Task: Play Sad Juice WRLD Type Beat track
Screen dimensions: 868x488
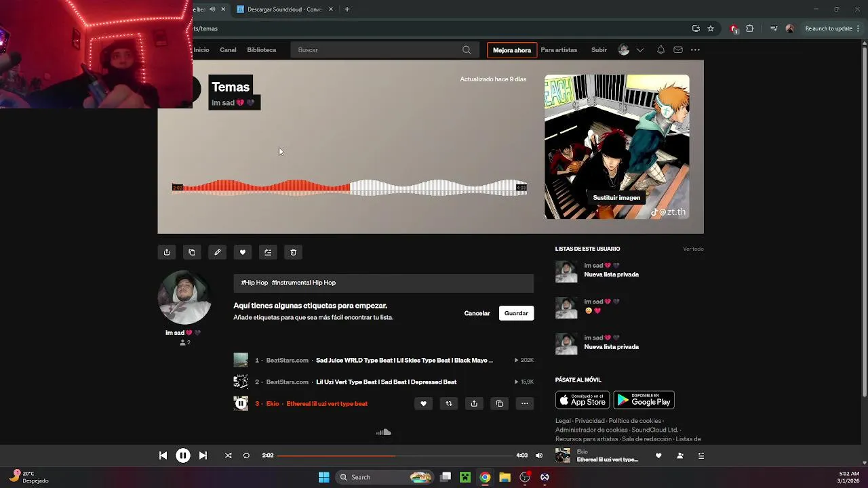Action: coord(404,361)
